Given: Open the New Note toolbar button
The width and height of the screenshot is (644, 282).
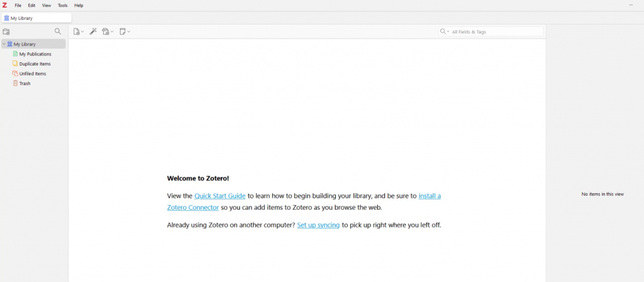Looking at the screenshot, I should (125, 31).
